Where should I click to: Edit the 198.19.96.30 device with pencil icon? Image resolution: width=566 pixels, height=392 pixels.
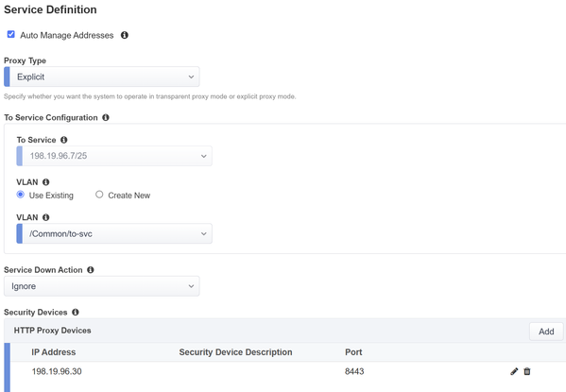coord(514,371)
